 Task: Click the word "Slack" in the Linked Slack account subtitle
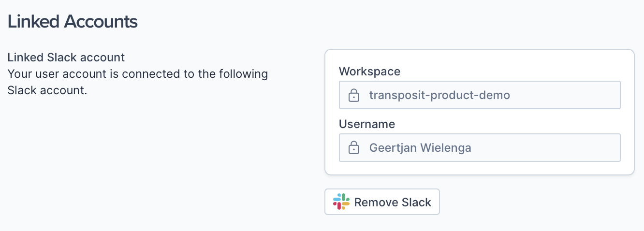click(x=62, y=58)
